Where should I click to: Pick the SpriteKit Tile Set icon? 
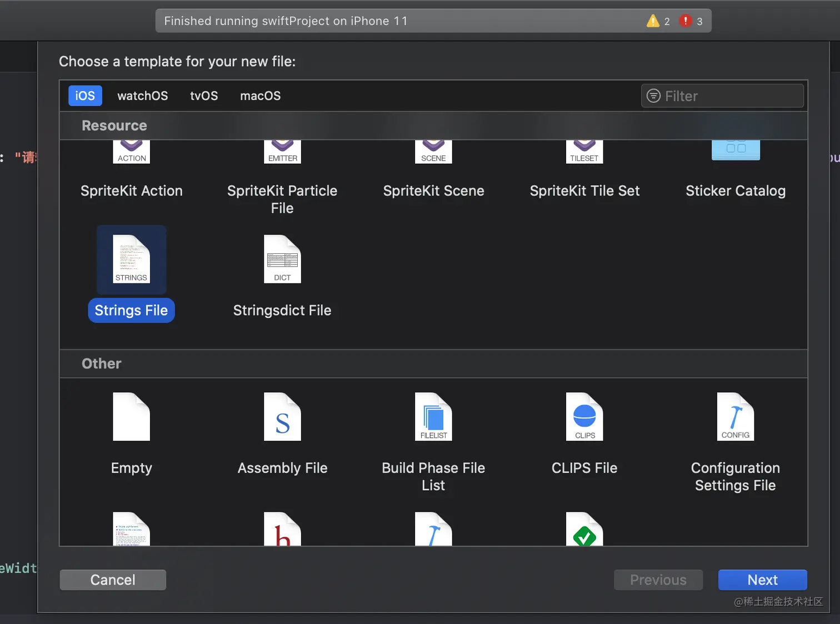[x=584, y=152]
